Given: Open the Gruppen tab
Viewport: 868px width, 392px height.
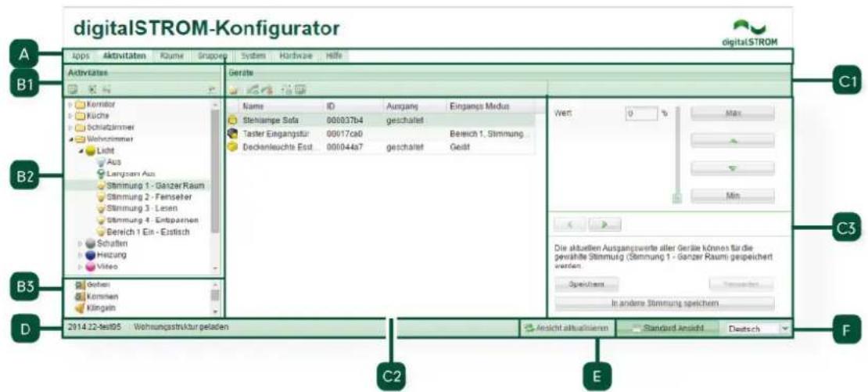Looking at the screenshot, I should click(211, 56).
